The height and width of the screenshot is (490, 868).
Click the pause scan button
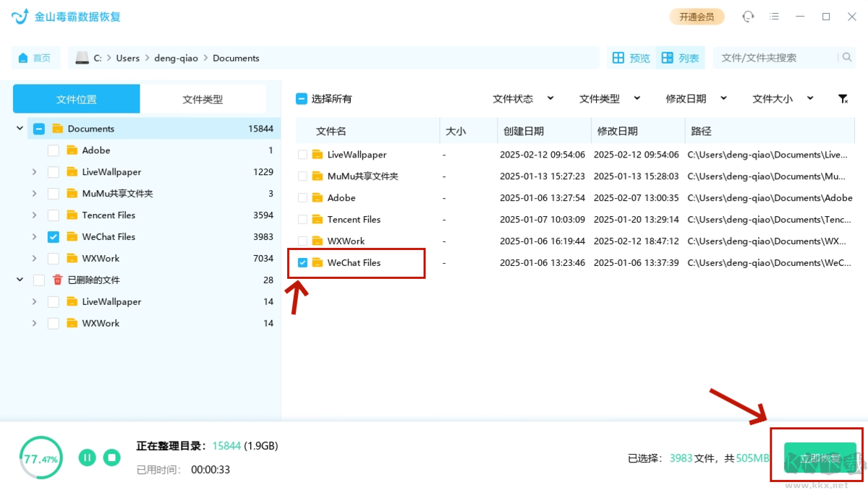[88, 457]
